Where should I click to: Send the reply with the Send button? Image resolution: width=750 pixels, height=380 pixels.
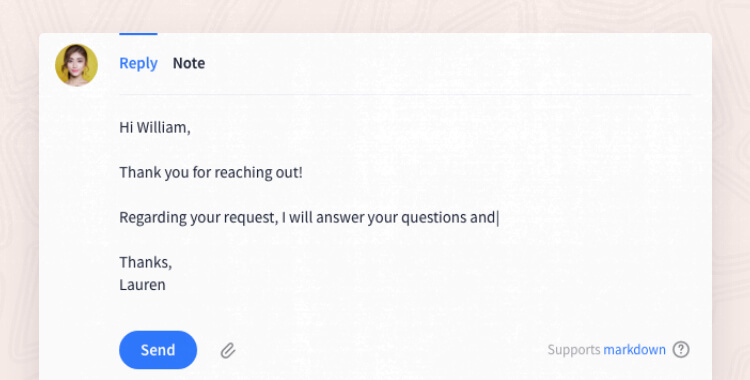[158, 350]
